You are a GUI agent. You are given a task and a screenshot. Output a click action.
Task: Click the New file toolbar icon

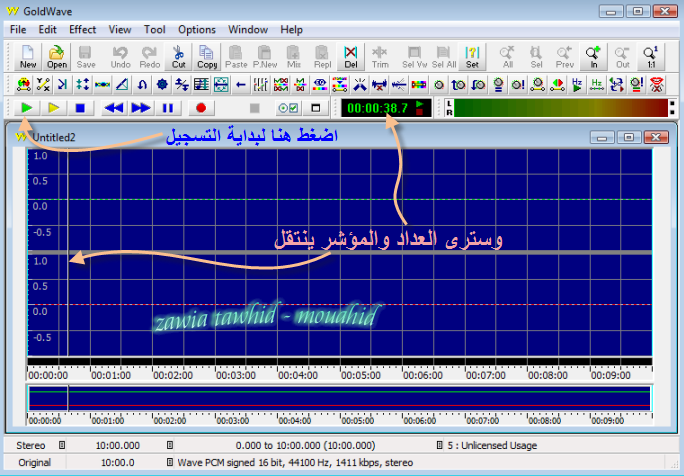tap(27, 56)
